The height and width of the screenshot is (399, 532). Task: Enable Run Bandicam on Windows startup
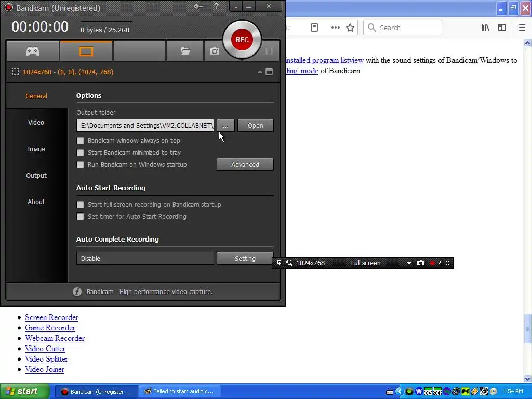(80, 165)
